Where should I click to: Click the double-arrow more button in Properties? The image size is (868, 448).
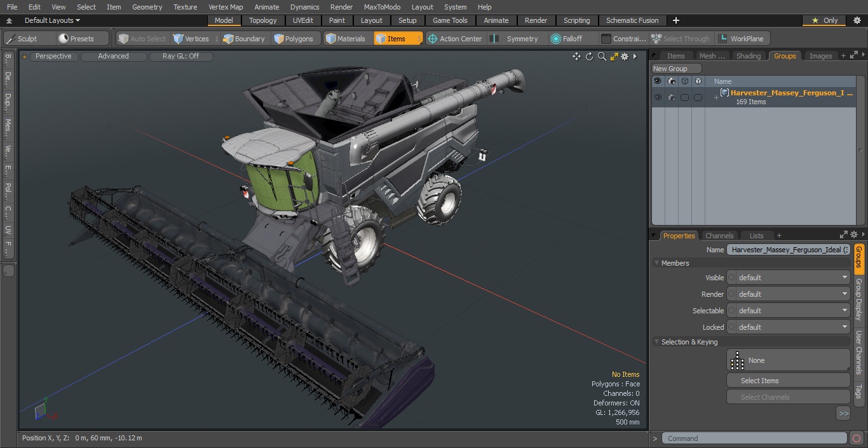(843, 413)
